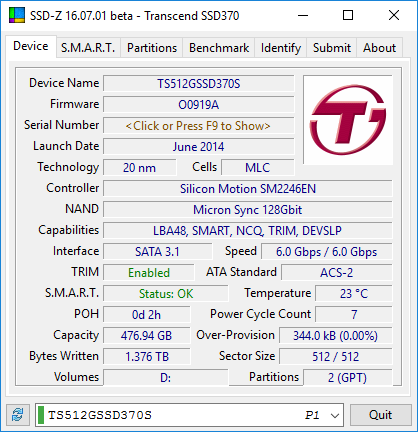The width and height of the screenshot is (418, 432).
Task: Click the SSD-Z application icon in title bar
Action: click(17, 15)
